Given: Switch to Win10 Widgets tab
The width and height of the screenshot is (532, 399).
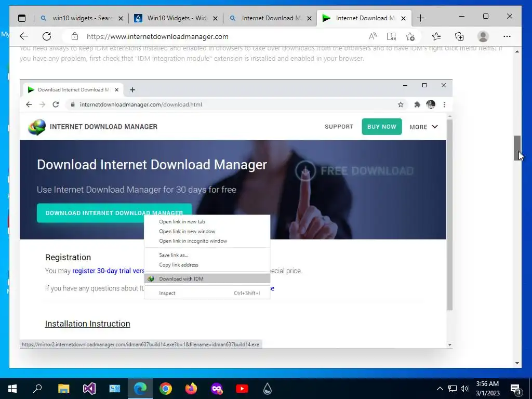Looking at the screenshot, I should (x=176, y=18).
